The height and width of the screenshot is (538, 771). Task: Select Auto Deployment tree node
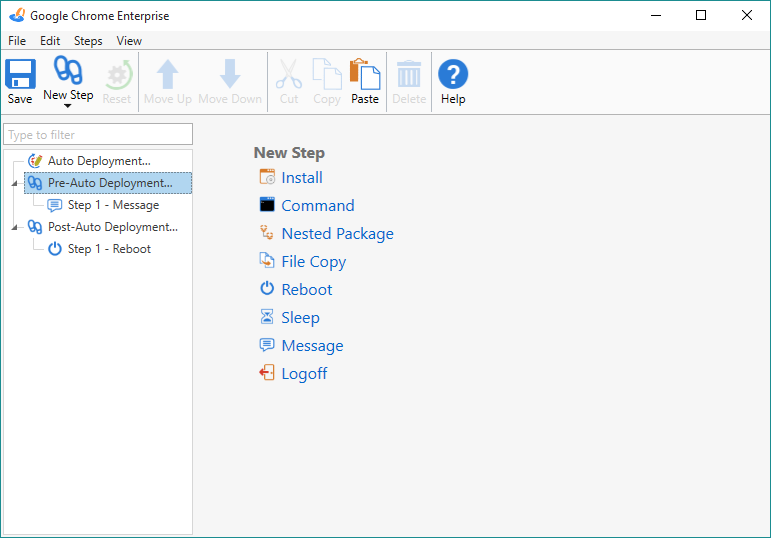[99, 161]
